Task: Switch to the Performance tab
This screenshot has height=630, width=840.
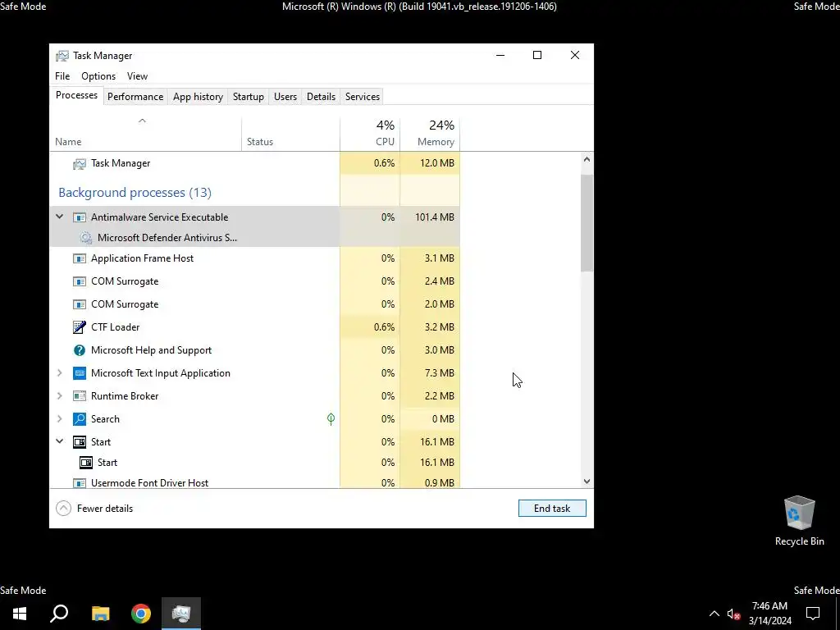Action: point(135,97)
